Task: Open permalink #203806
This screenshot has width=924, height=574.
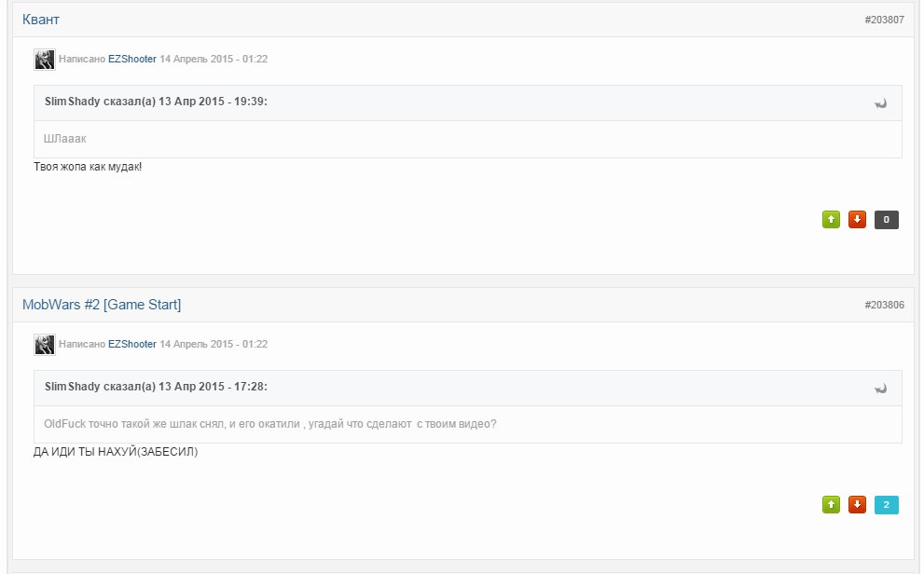Action: coord(884,305)
